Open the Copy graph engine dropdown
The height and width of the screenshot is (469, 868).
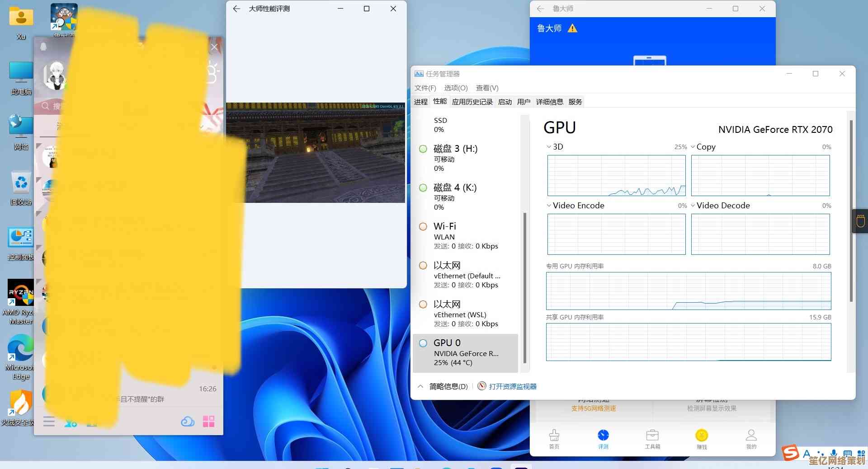[693, 147]
